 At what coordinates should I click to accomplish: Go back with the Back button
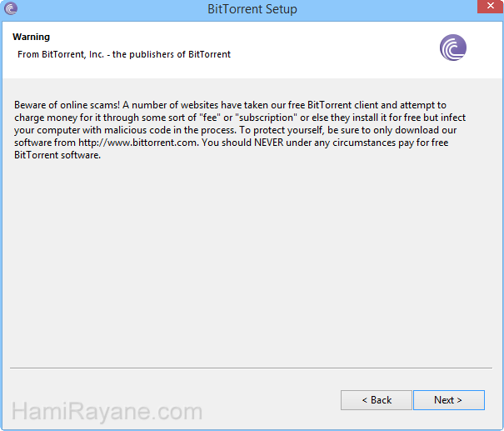tap(376, 400)
